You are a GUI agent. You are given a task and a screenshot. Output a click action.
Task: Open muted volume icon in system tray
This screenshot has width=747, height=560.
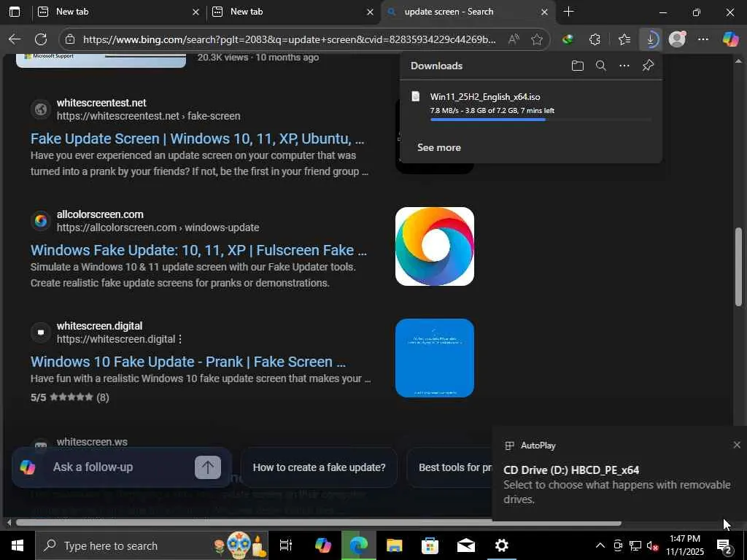coord(652,545)
